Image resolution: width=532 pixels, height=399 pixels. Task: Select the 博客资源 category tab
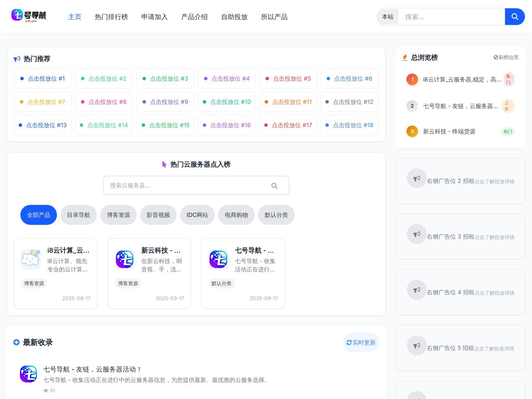click(x=118, y=215)
